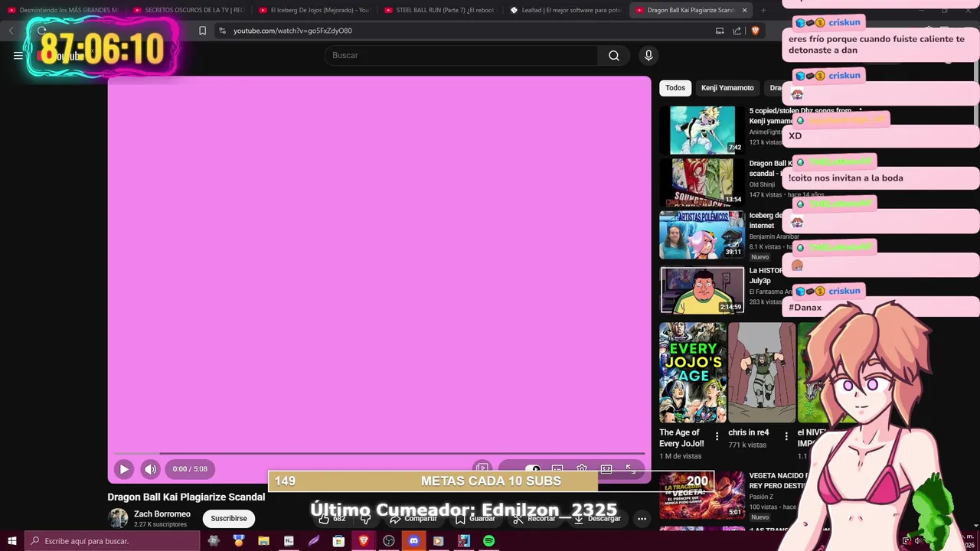This screenshot has height=551, width=980.
Task: Open the 'VEGETA NACIDO' video thumbnail
Action: coord(702,495)
